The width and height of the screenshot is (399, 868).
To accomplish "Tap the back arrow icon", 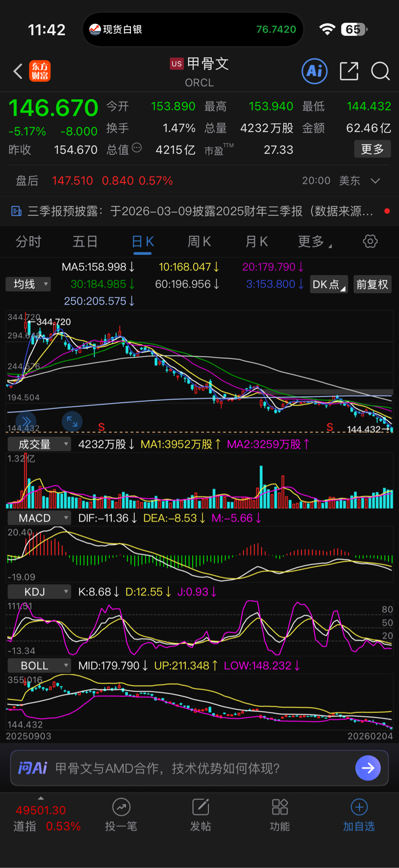I will tap(18, 71).
